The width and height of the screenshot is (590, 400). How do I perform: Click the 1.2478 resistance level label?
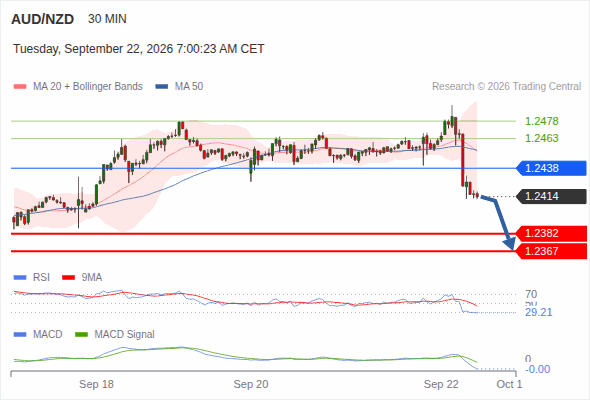pos(541,121)
